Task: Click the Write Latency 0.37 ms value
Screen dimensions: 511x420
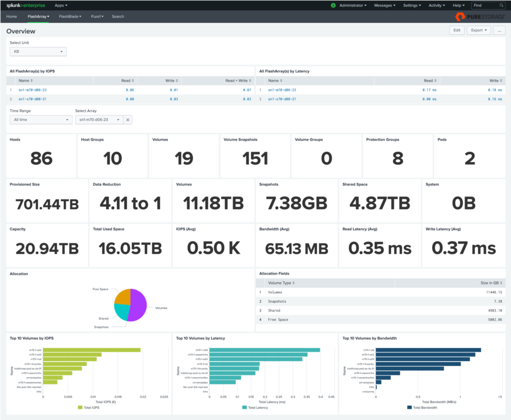Action: coord(464,248)
